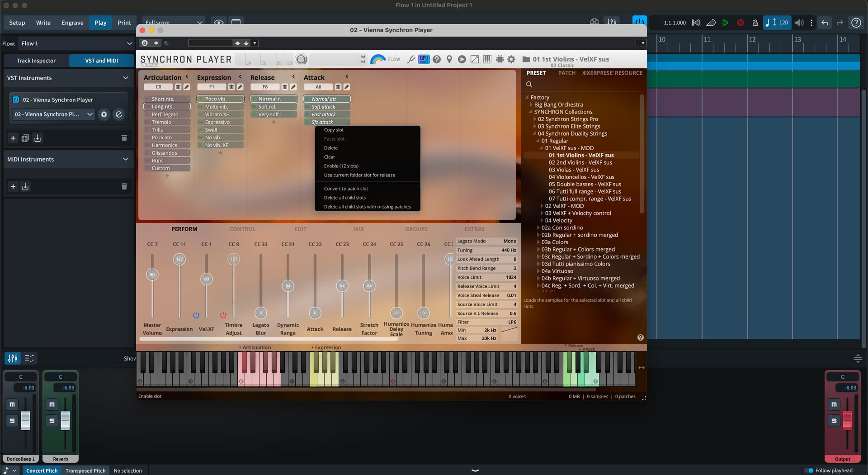Switch to the Engrave mode tab

[x=72, y=23]
